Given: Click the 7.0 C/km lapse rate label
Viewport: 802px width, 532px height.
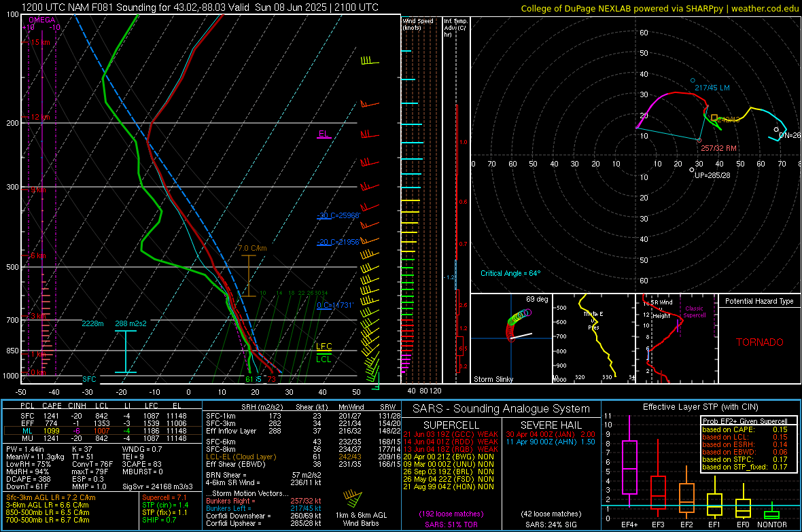Looking at the screenshot, I should click(x=252, y=248).
